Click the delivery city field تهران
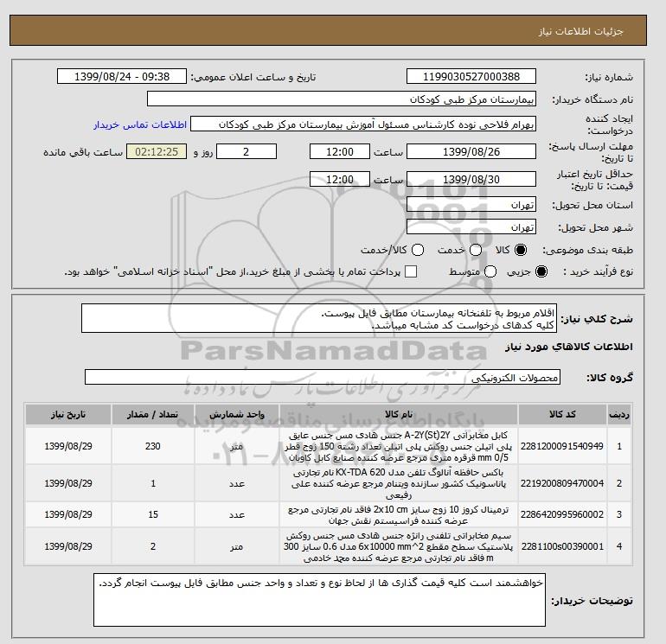Screen dimensions: 666x644 pyautogui.click(x=471, y=227)
